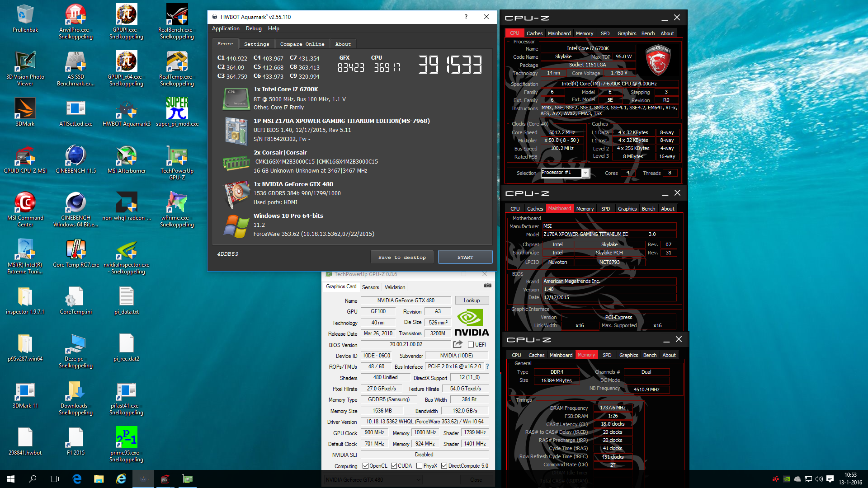The height and width of the screenshot is (488, 868).
Task: Open File Explorer from taskbar
Action: tap(99, 479)
